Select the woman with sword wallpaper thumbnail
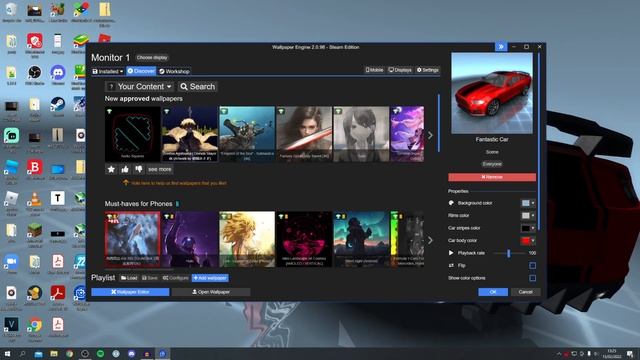Screen dimensions: 640x360 click(x=304, y=134)
